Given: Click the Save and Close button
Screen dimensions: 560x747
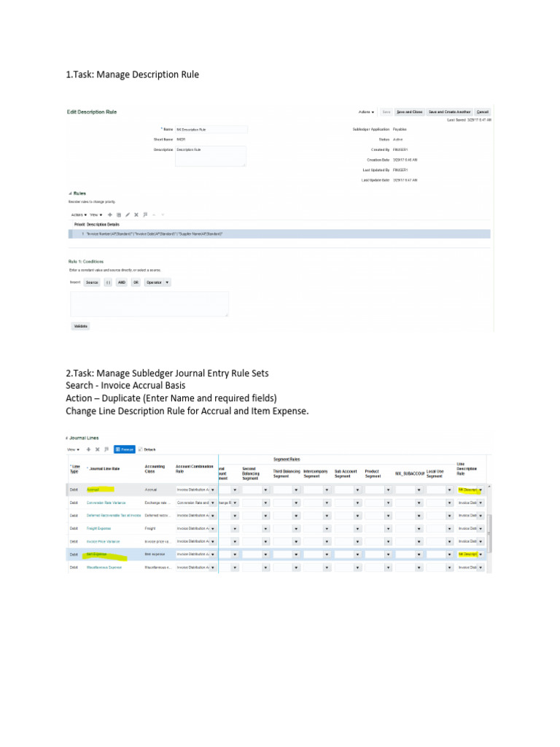Looking at the screenshot, I should 410,112.
